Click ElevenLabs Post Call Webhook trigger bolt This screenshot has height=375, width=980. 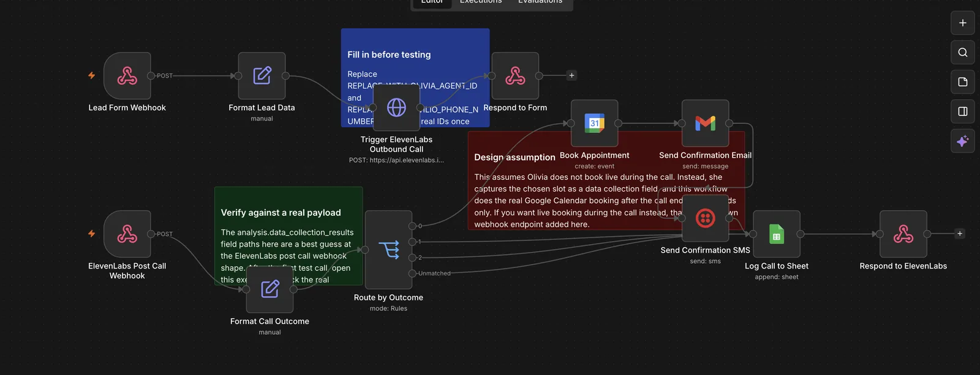click(x=92, y=234)
